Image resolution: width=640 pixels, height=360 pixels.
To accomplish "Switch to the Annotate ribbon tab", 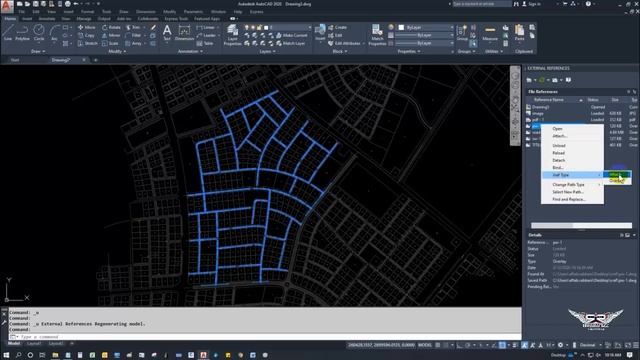I will coord(47,19).
